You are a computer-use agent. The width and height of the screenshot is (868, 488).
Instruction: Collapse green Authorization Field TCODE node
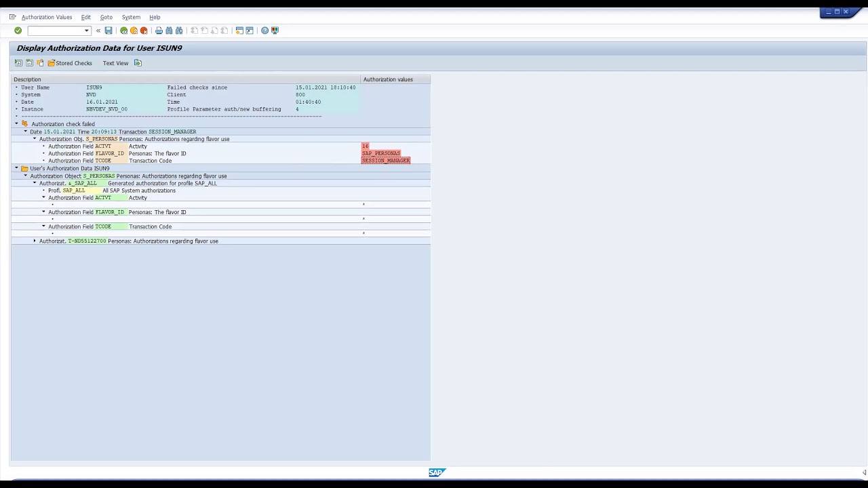click(43, 226)
